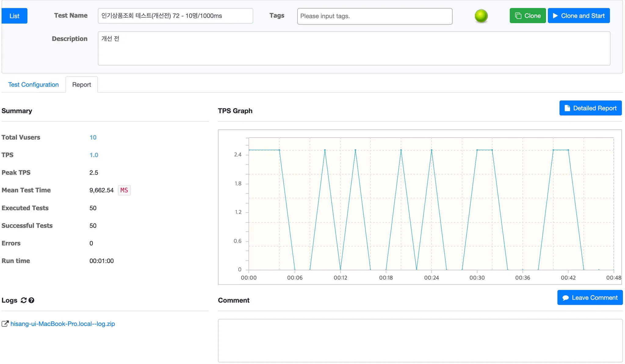Click the TPS value 1.0 in Summary
This screenshot has height=364, width=625.
(x=94, y=155)
